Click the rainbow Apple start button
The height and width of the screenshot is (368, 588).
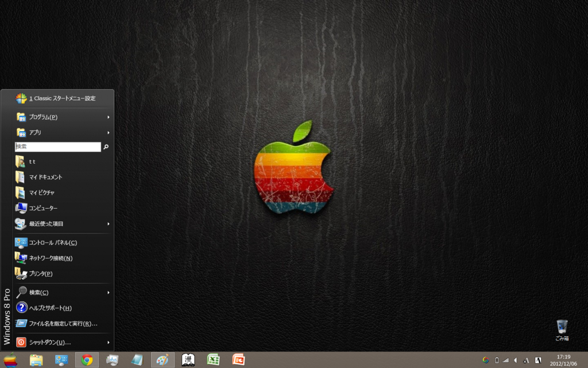click(10, 360)
